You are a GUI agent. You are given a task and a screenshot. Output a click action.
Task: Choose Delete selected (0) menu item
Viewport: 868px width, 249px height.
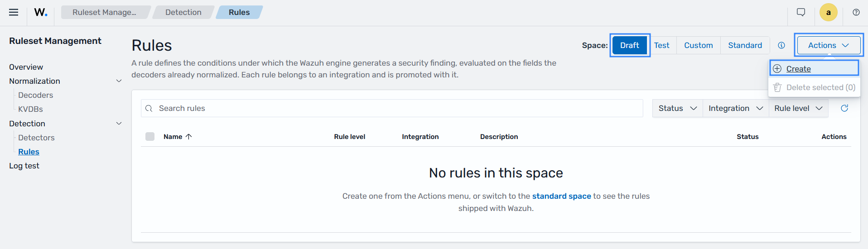[814, 87]
